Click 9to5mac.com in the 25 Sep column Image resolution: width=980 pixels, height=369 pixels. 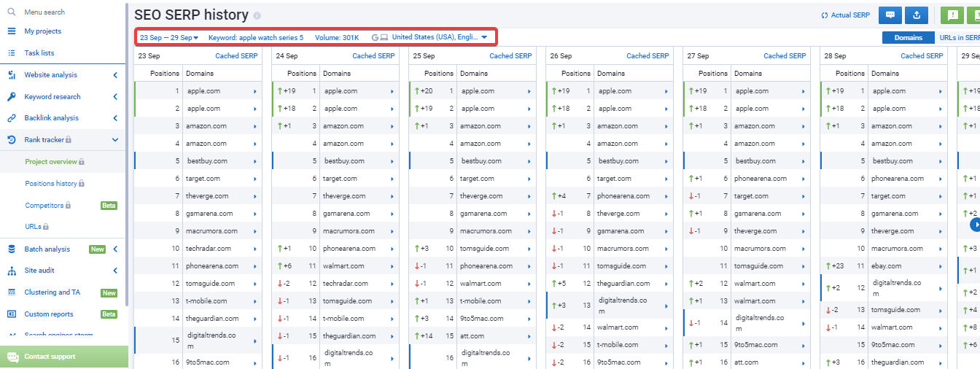pos(481,319)
